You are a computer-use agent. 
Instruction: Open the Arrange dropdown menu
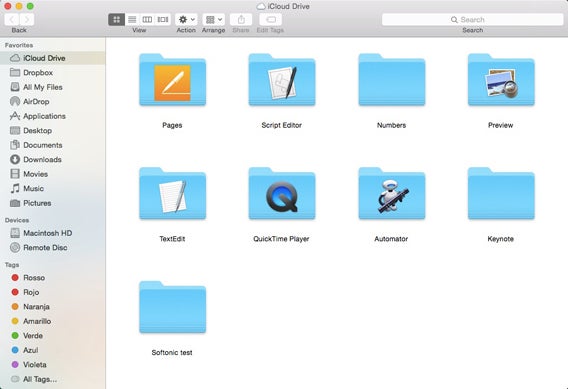tap(214, 20)
